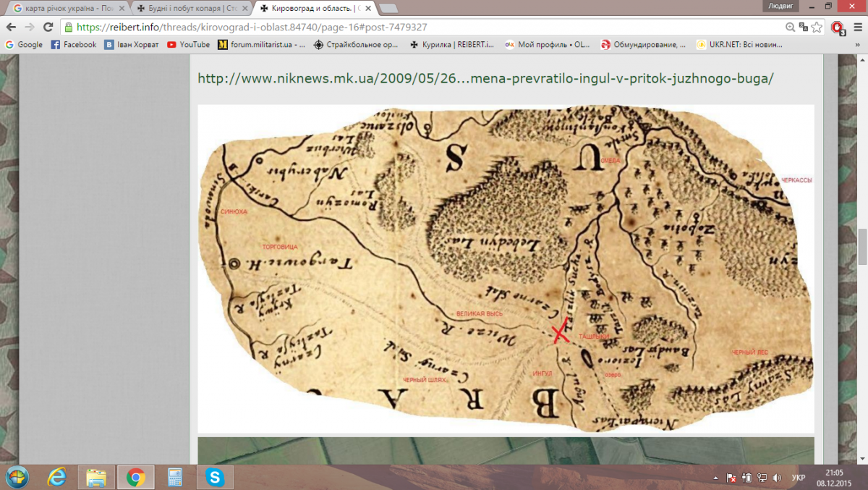Image resolution: width=868 pixels, height=490 pixels.
Task: Open Calculator from the taskbar
Action: click(x=174, y=477)
